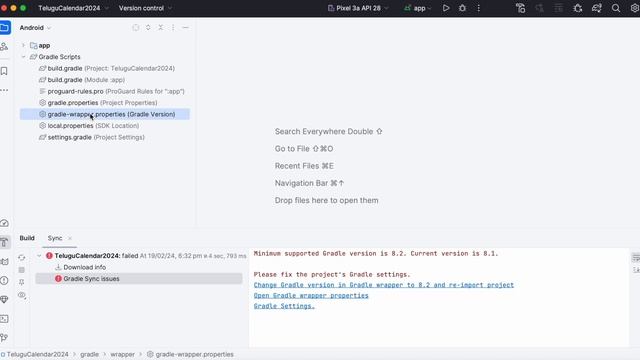
Task: Open the IDE settings gear icon
Action: tap(635, 8)
